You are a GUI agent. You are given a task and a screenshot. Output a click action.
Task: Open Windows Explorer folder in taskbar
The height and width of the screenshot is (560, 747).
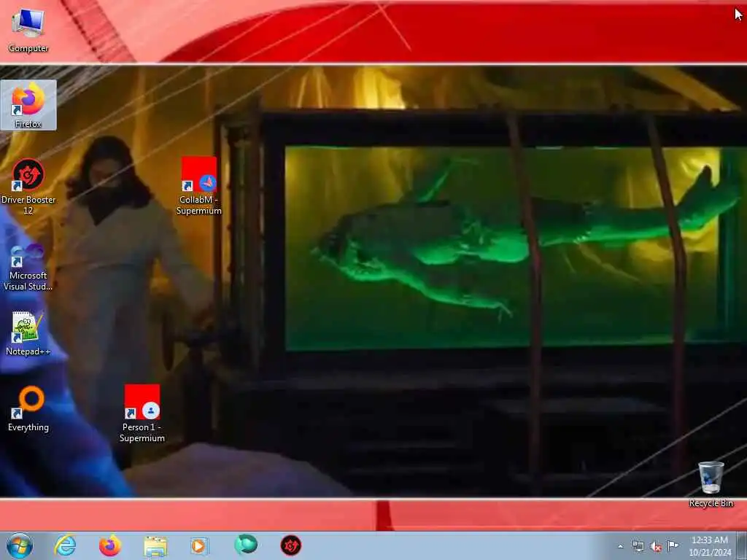(x=155, y=545)
